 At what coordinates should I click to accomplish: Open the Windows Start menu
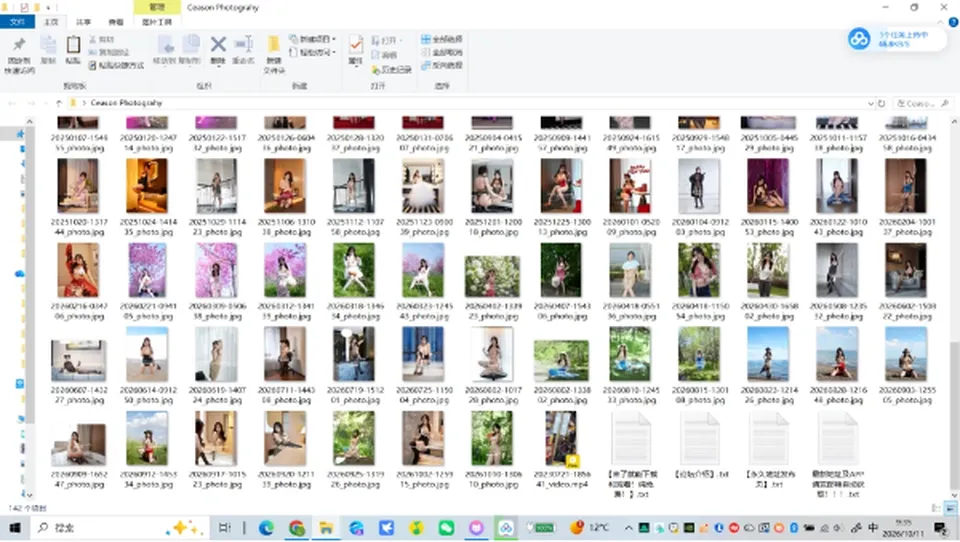pyautogui.click(x=15, y=528)
